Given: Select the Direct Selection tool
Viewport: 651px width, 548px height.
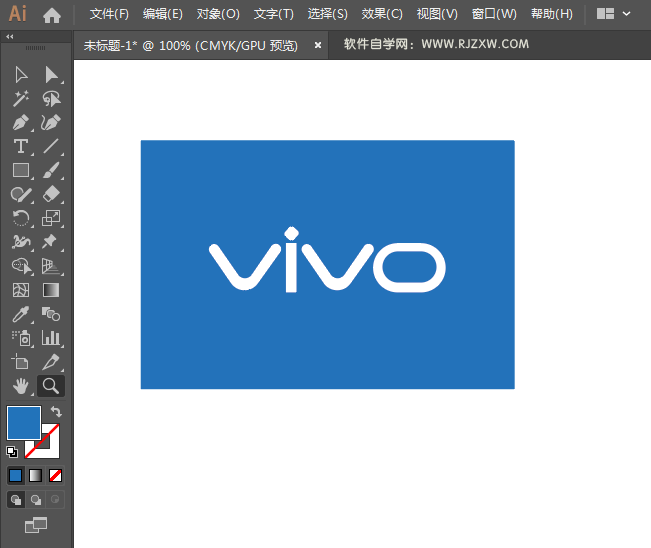Looking at the screenshot, I should (x=51, y=75).
